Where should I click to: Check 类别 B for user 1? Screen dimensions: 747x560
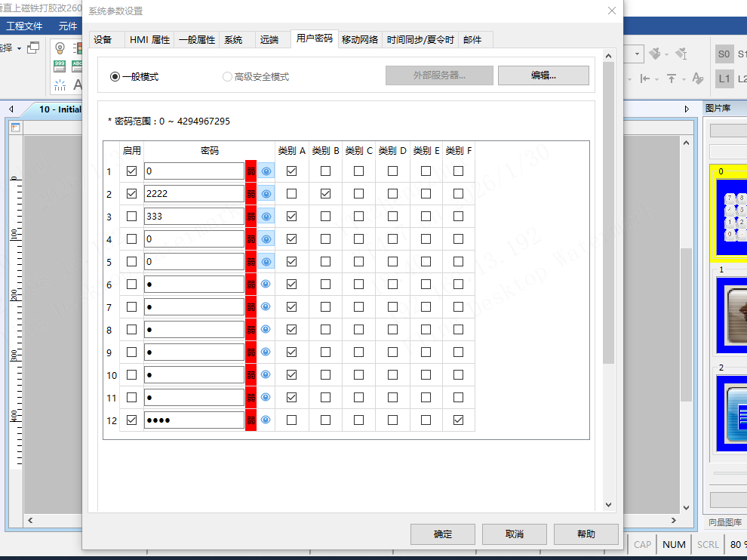(325, 171)
